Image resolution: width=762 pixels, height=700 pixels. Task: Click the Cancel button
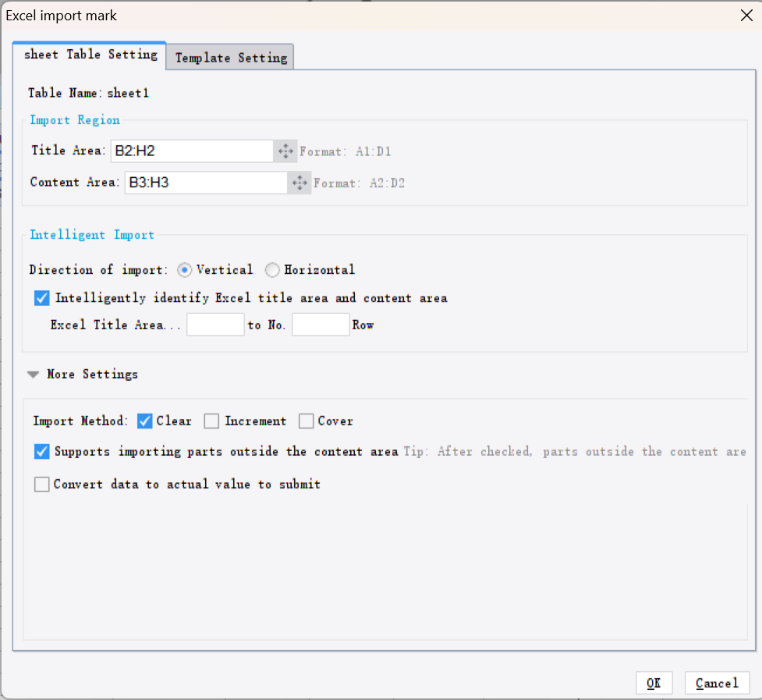tap(718, 683)
